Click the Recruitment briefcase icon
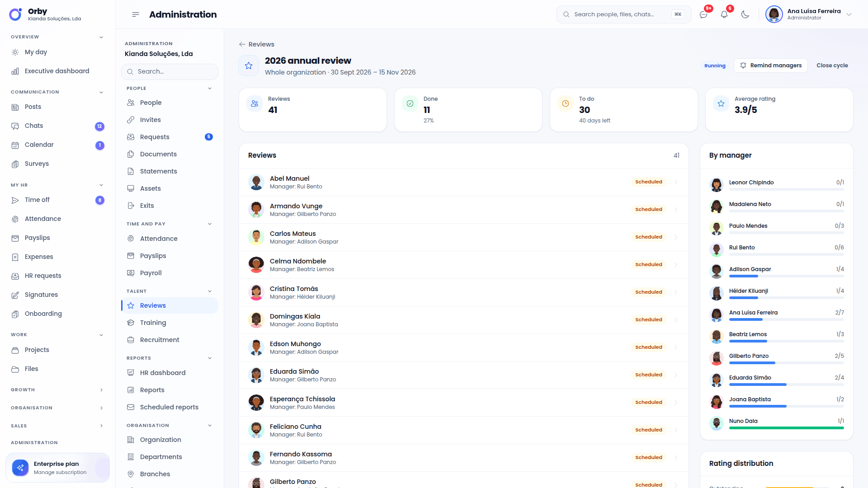Screen dimensions: 868x488 [x=131, y=340]
